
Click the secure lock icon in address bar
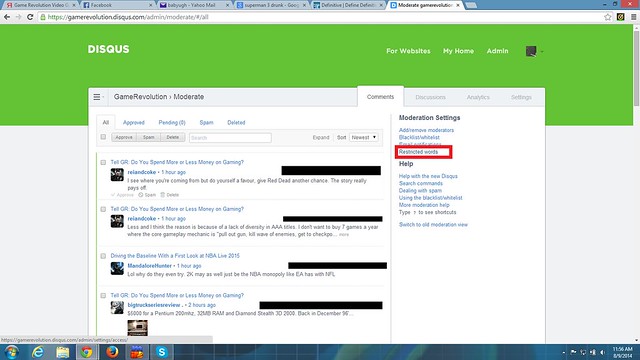43,17
